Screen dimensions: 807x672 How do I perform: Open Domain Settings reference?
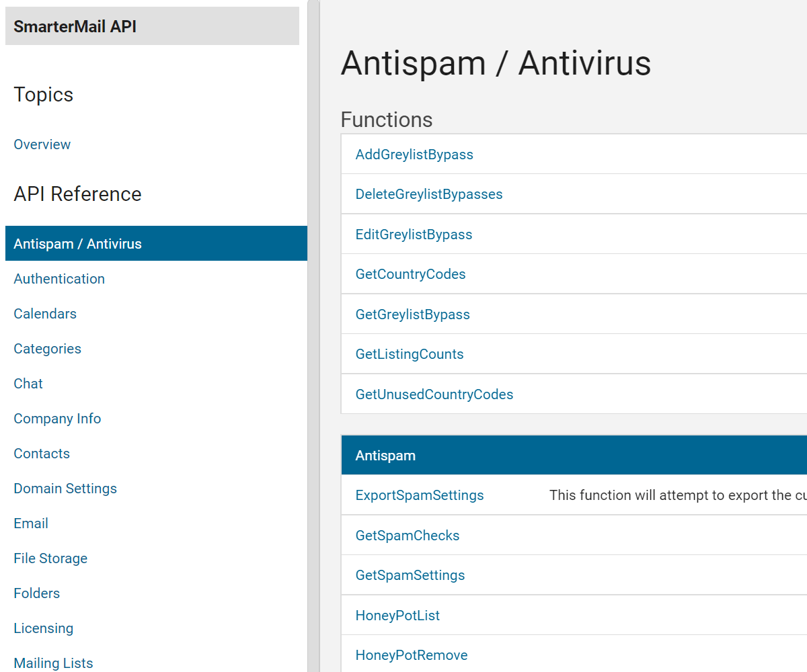click(65, 489)
